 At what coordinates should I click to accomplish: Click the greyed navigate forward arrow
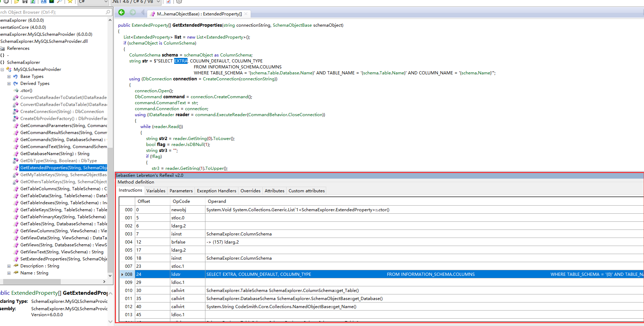133,13
